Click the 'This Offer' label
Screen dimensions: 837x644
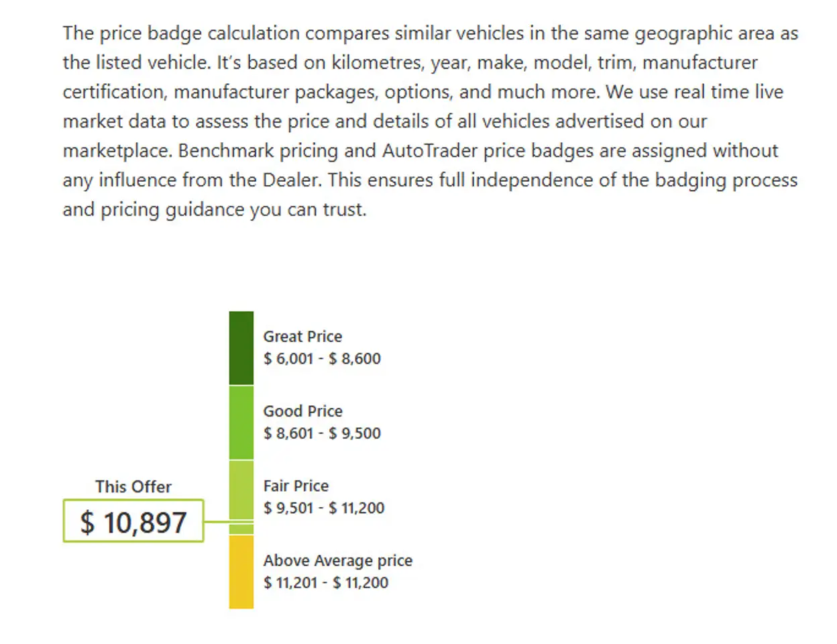point(133,486)
